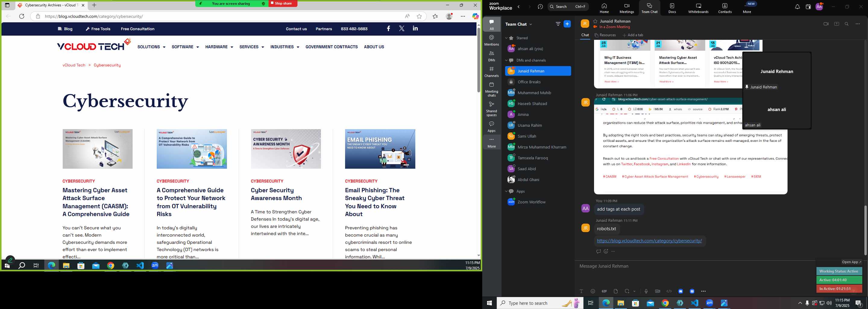Click the blue new chat plus button
Screen dimensions: 868x309
567,24
